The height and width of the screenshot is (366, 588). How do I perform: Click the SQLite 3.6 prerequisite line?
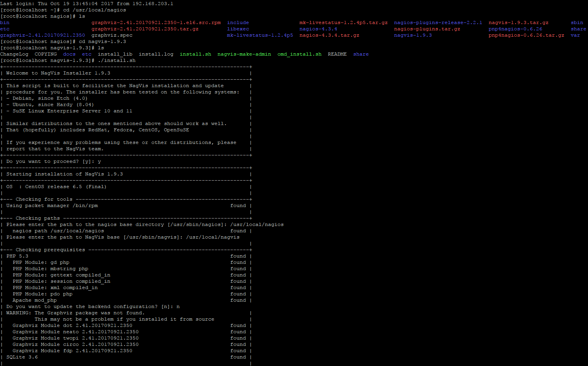(22, 357)
